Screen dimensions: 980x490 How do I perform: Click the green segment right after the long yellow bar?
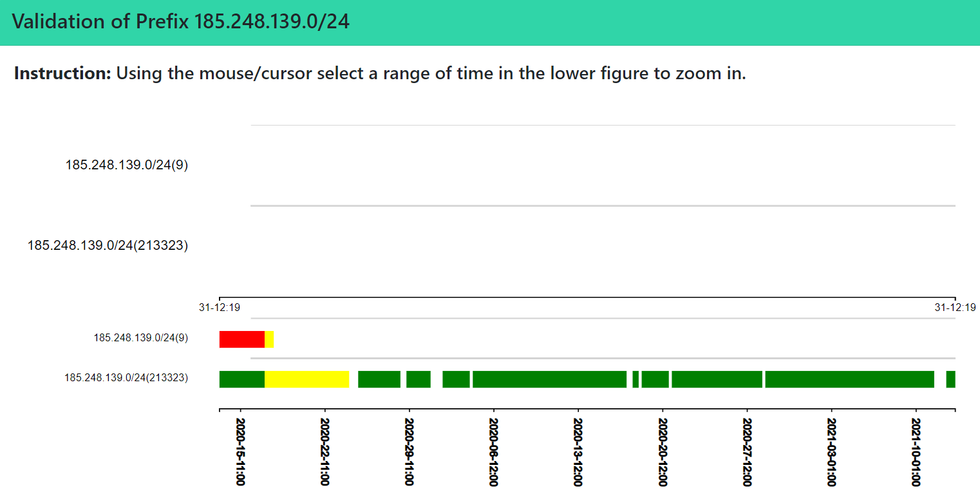(x=379, y=379)
